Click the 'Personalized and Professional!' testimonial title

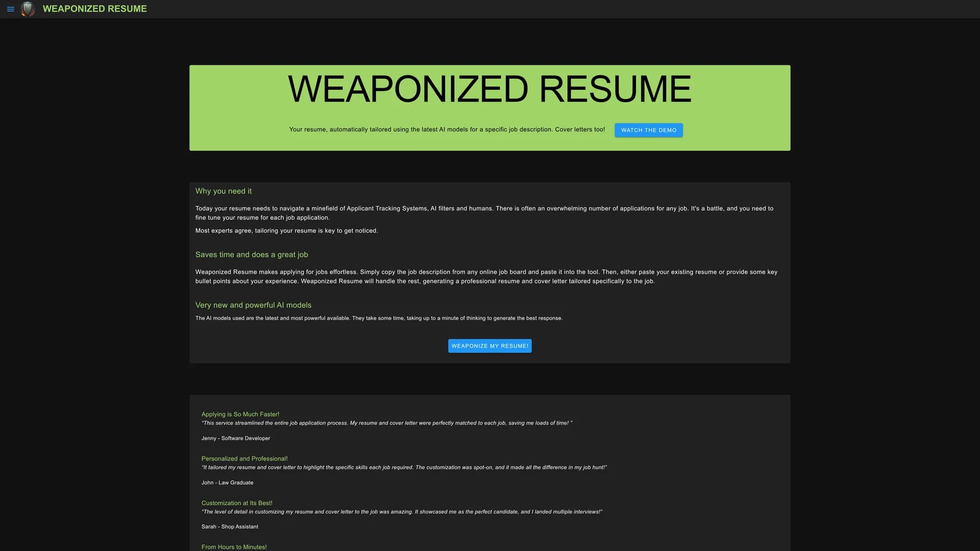click(244, 459)
